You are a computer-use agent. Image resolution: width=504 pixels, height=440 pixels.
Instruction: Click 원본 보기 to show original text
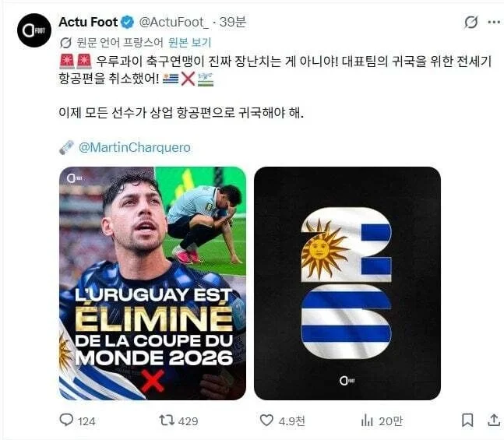pos(189,42)
